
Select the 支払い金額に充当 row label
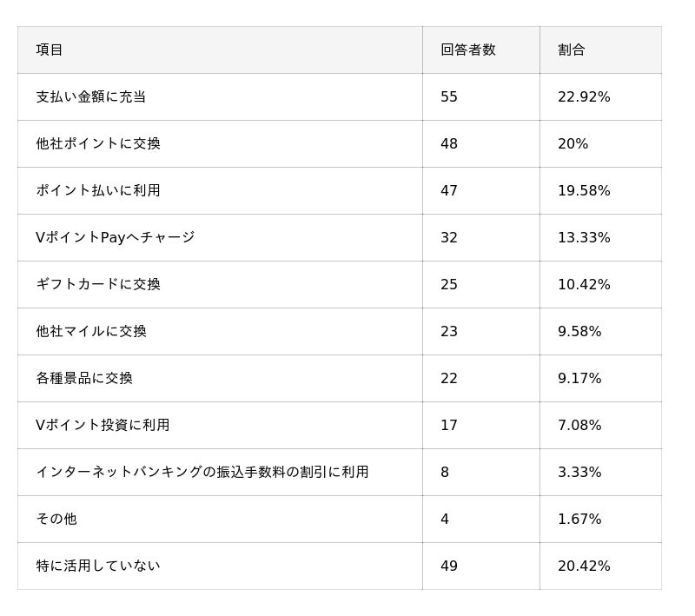(x=90, y=97)
